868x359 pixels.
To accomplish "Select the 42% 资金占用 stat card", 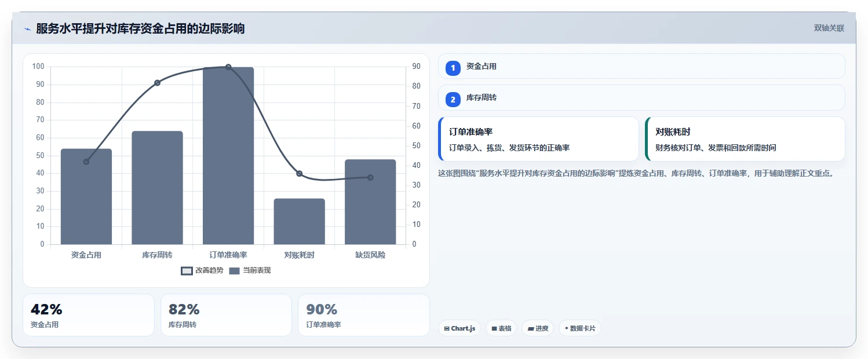I will [x=89, y=315].
